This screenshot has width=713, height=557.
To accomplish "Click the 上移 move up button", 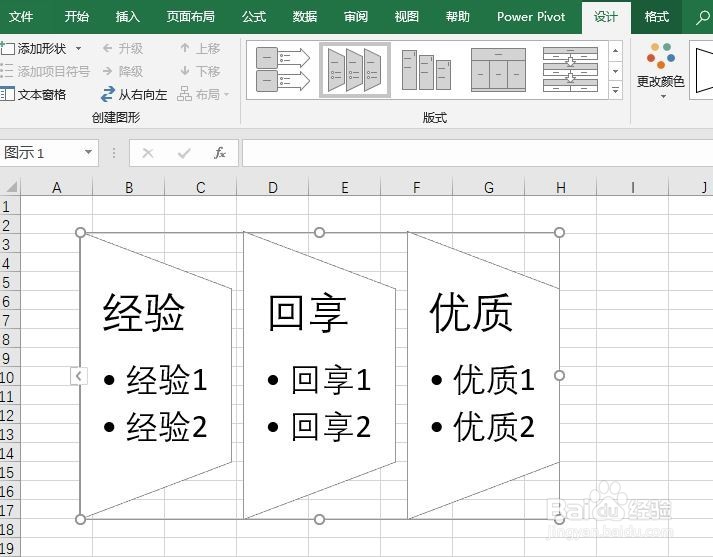I will [x=200, y=48].
